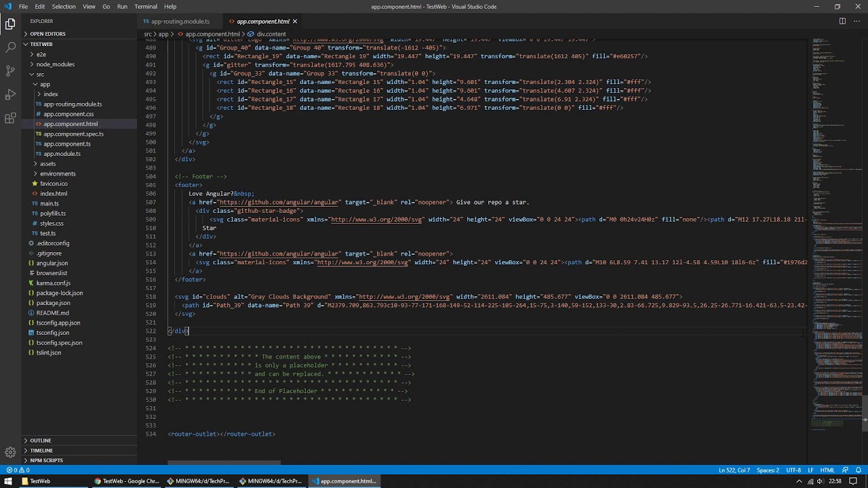The height and width of the screenshot is (488, 868).
Task: Open the Manage gear menu
Action: coord(10,452)
